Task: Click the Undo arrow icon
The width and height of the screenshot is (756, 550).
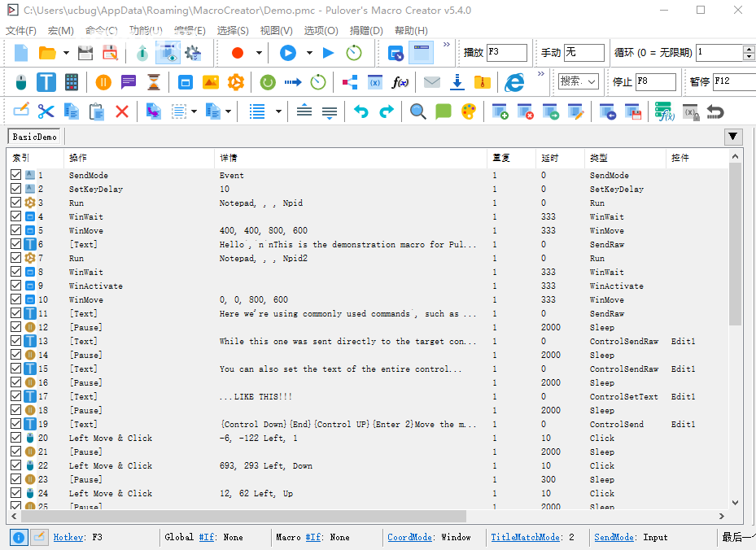Action: pyautogui.click(x=361, y=111)
